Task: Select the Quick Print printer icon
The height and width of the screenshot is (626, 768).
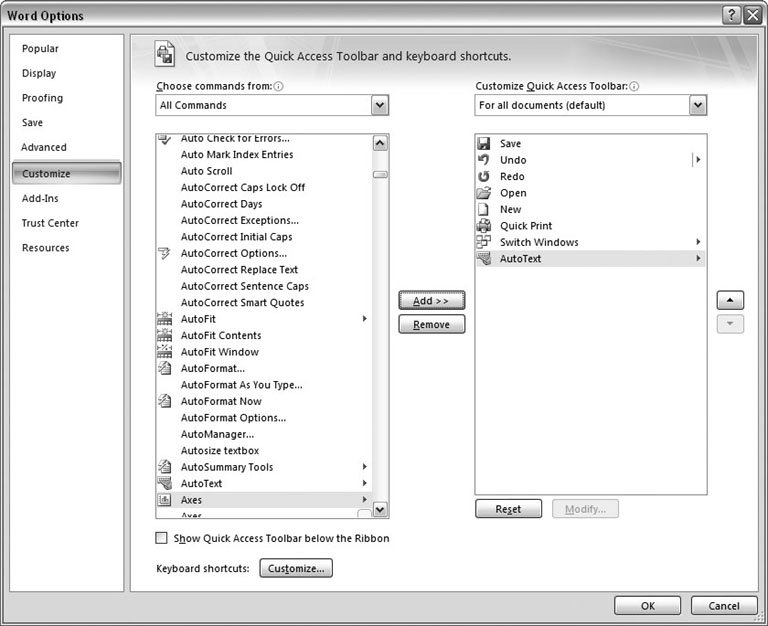Action: (484, 226)
